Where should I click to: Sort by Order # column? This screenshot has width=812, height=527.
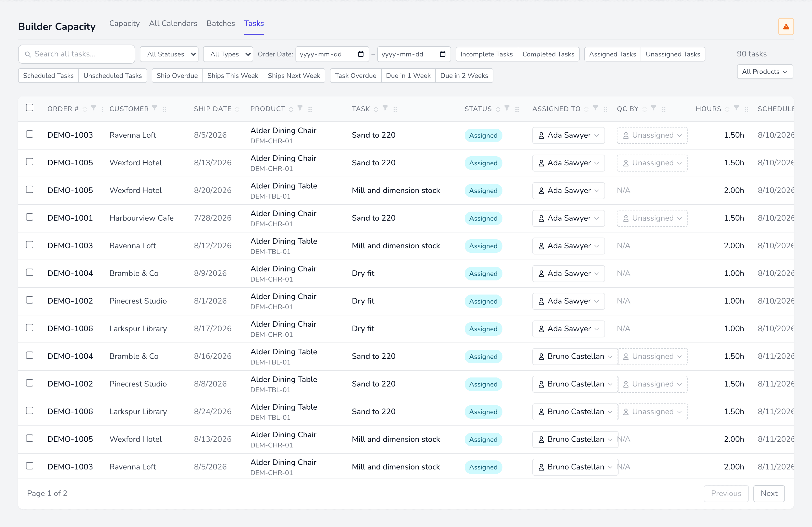(85, 109)
